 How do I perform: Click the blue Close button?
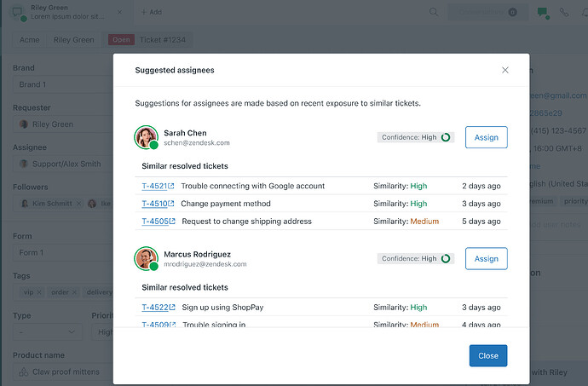pyautogui.click(x=488, y=355)
